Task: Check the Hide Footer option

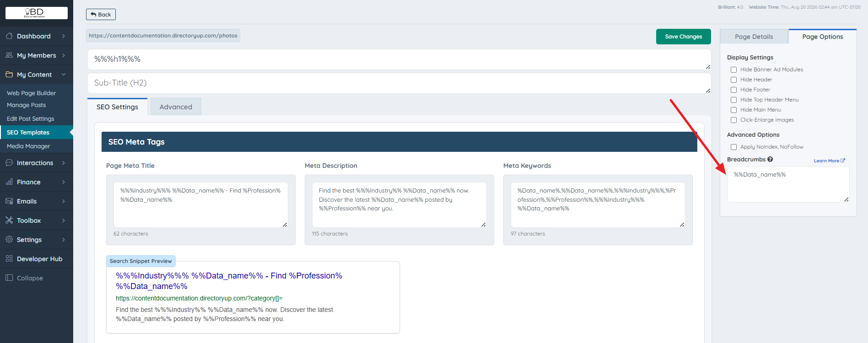Action: [x=733, y=90]
